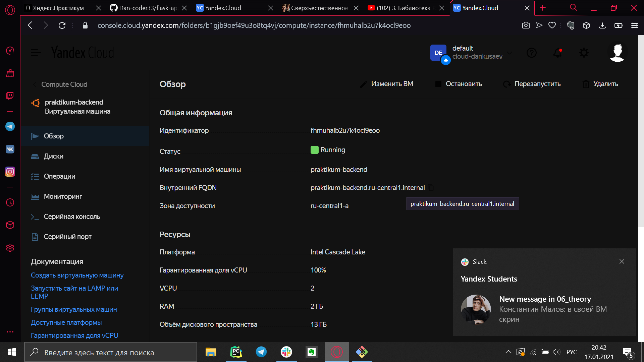Screen dimensions: 644x362
Task: Open VK messenger in Opera sidebar
Action: (x=10, y=149)
